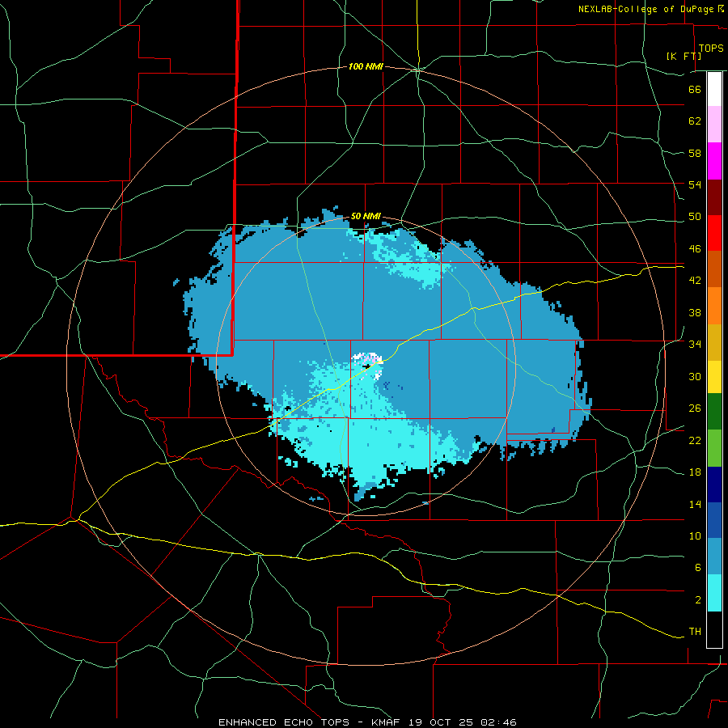The height and width of the screenshot is (728, 728).
Task: Click the legend value 14
Action: (x=695, y=504)
